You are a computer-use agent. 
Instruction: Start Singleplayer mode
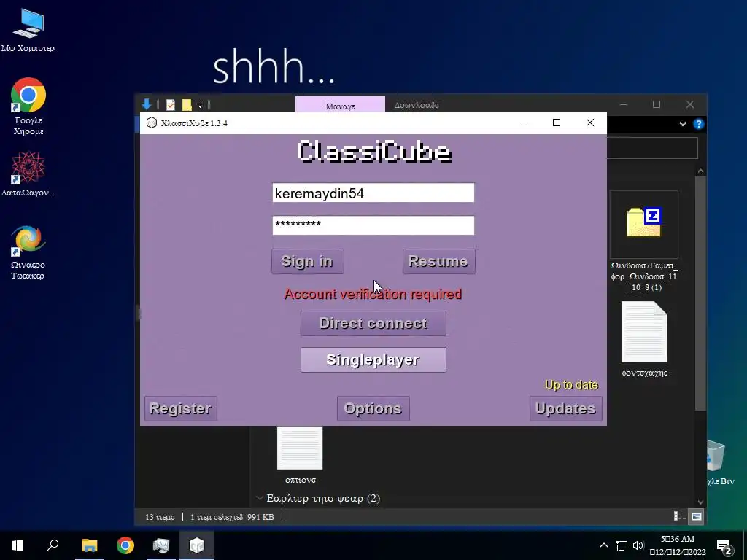click(373, 359)
